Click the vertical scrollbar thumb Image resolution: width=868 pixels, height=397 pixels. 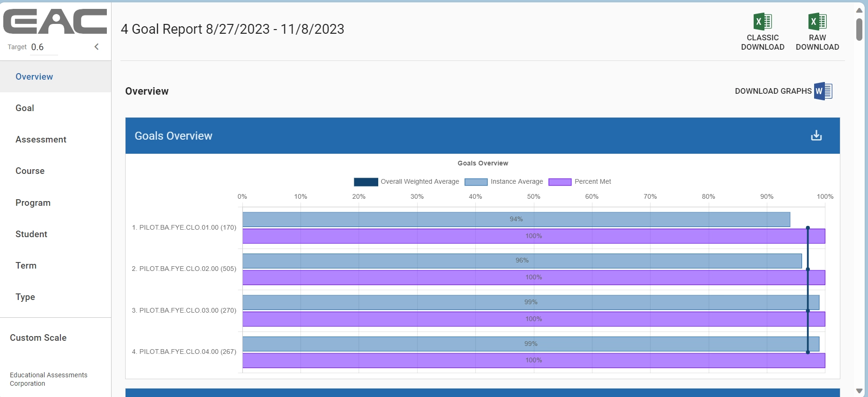pos(859,30)
